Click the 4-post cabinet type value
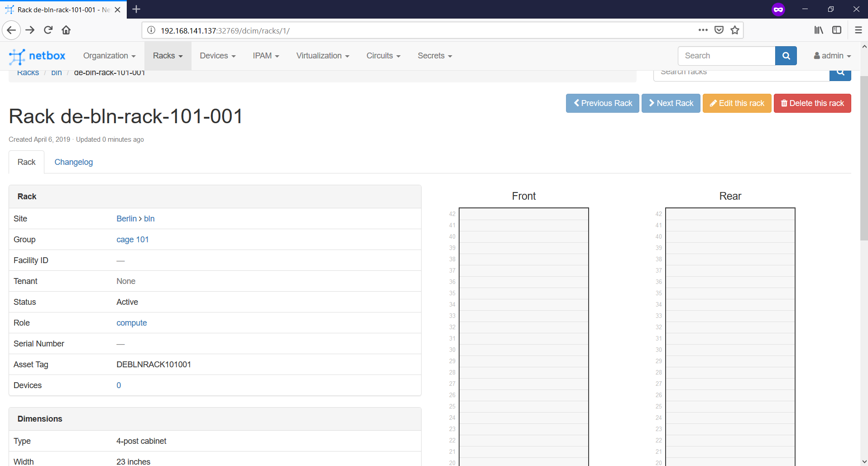The width and height of the screenshot is (868, 466). (x=141, y=441)
